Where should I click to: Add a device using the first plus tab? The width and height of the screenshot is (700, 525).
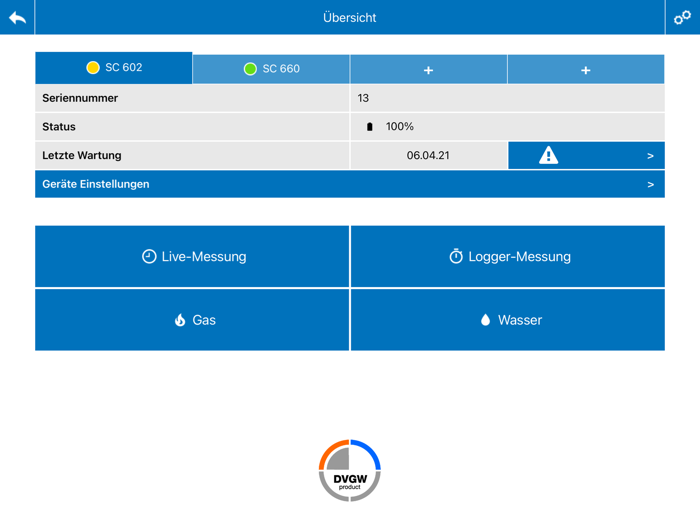(429, 70)
